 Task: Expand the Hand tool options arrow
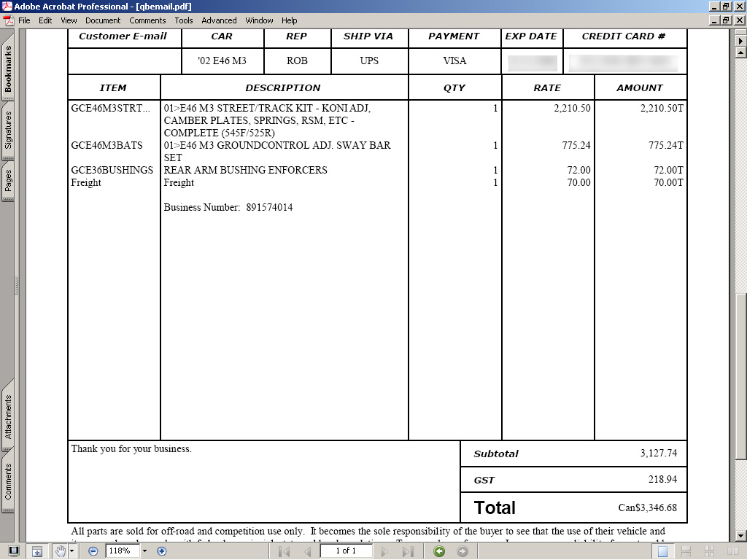pyautogui.click(x=71, y=551)
